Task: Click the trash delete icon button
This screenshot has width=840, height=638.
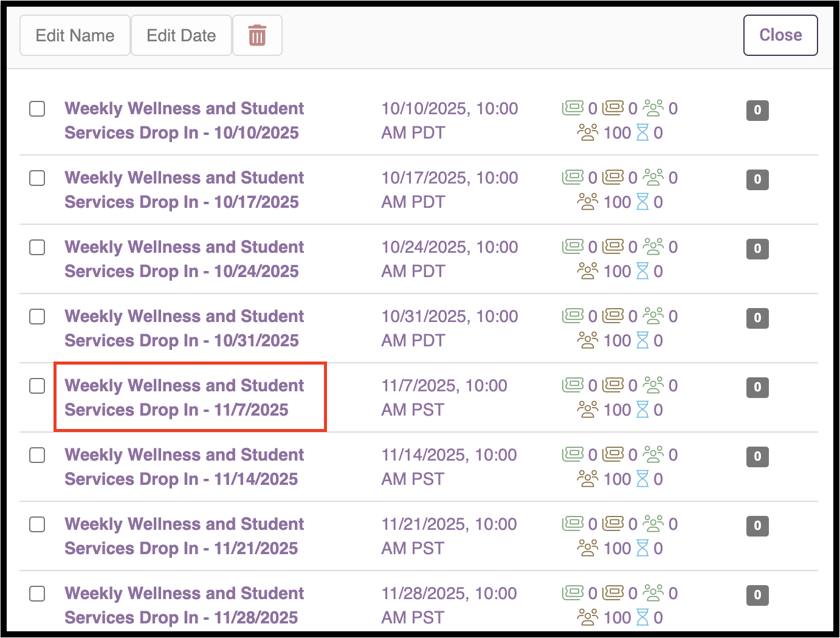Action: tap(257, 35)
